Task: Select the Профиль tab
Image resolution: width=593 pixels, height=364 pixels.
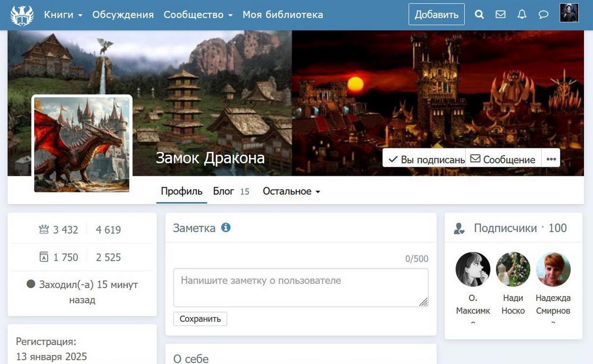Action: pos(182,191)
